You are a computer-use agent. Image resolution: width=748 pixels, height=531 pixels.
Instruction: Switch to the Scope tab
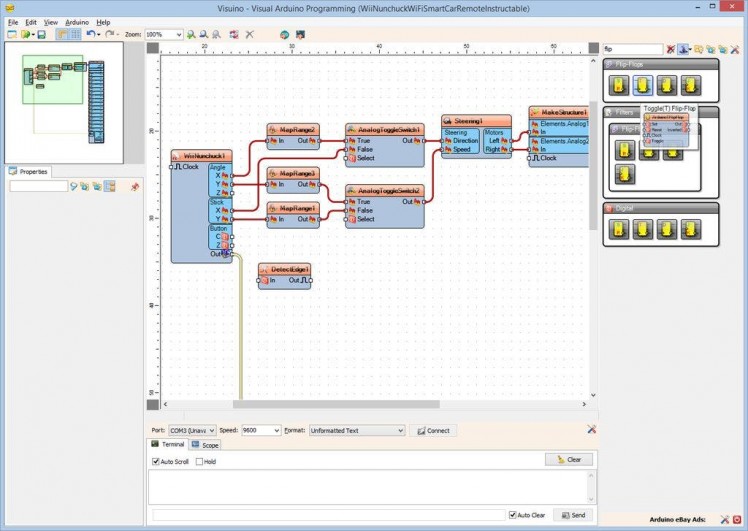point(206,445)
